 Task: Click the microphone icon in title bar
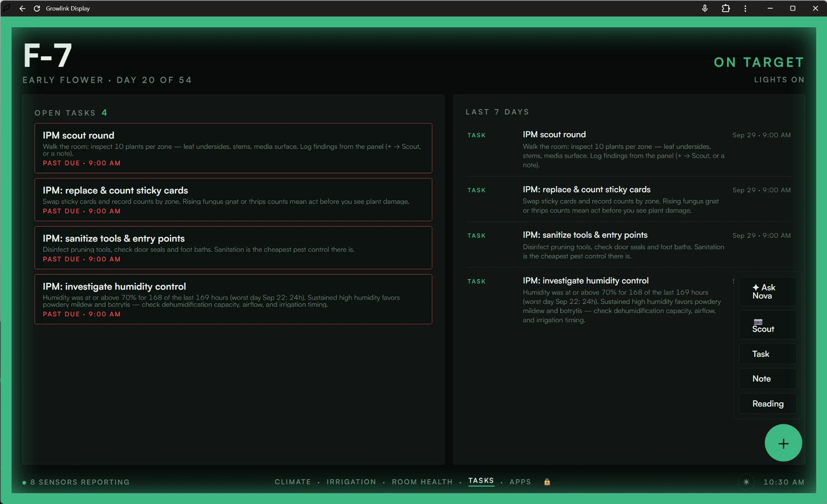click(705, 8)
